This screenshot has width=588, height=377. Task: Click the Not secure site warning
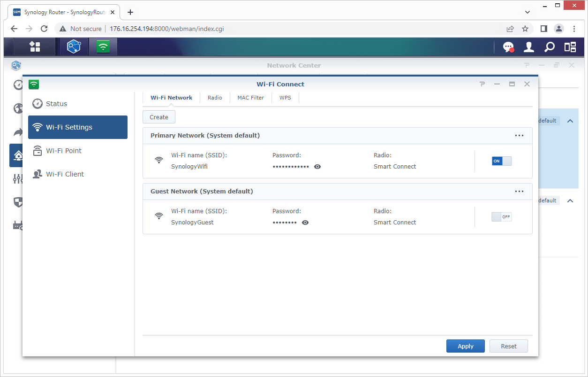[80, 29]
